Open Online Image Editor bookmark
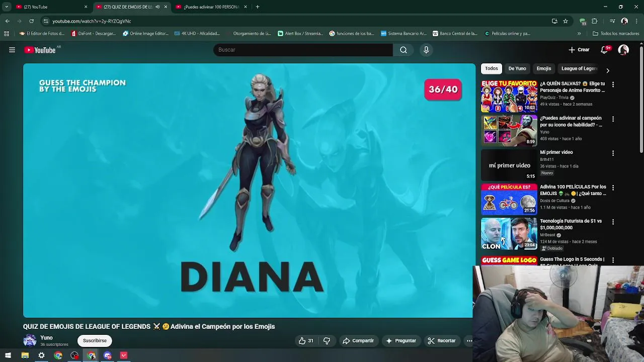 pos(145,34)
